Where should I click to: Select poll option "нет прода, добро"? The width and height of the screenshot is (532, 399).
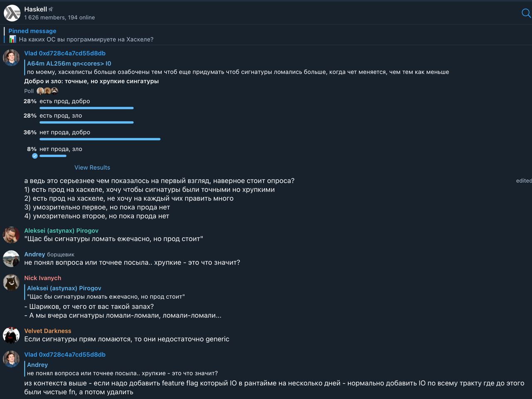(x=65, y=132)
